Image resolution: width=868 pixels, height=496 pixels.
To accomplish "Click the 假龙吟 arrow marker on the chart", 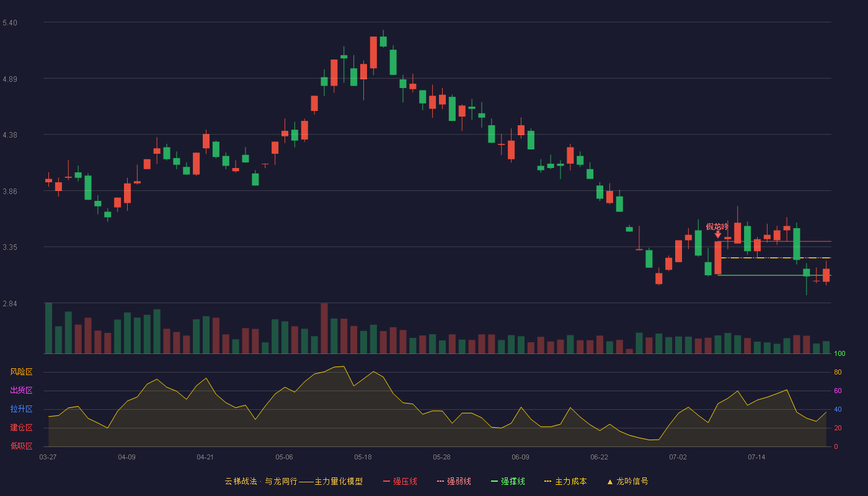I will tap(717, 234).
